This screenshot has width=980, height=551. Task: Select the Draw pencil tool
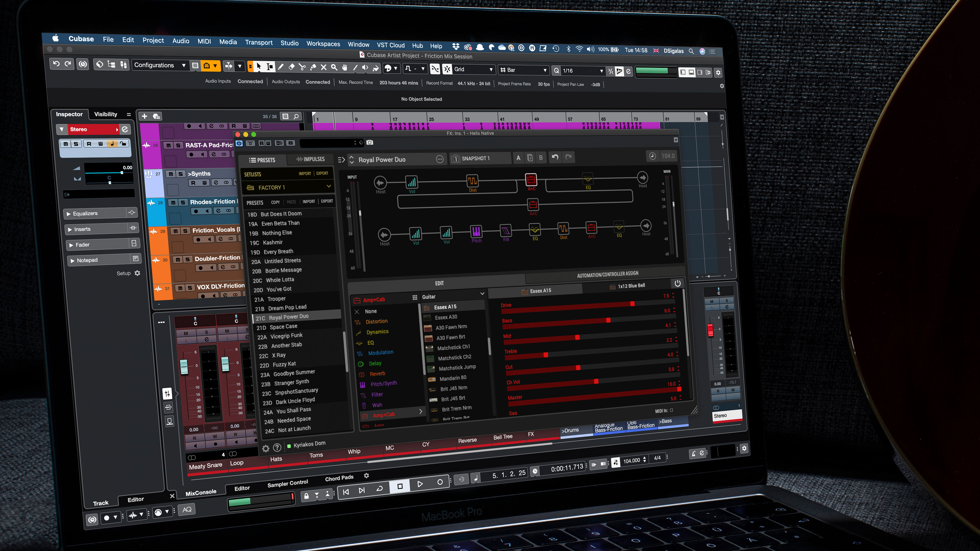tap(281, 67)
